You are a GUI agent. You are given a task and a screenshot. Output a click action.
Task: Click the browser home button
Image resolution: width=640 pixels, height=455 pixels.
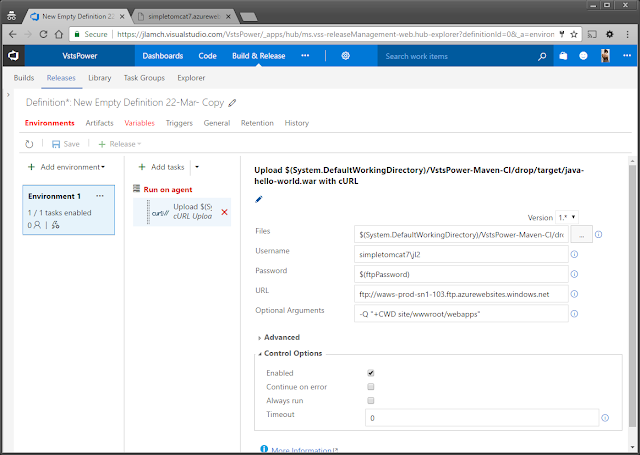59,34
